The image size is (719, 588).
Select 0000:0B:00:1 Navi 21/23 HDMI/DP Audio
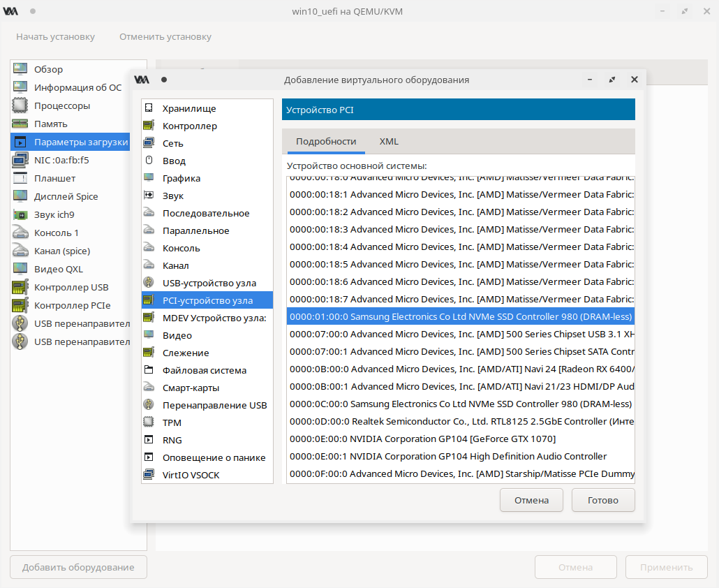point(461,386)
